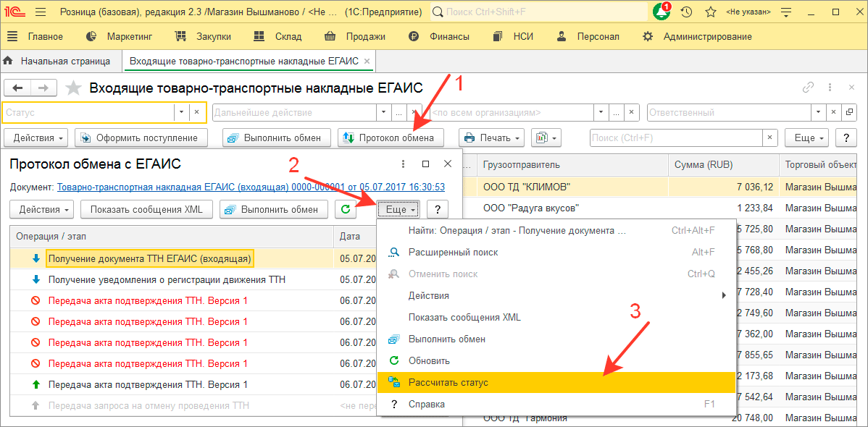Image resolution: width=868 pixels, height=427 pixels.
Task: Switch to Начальная страница tab
Action: [65, 61]
